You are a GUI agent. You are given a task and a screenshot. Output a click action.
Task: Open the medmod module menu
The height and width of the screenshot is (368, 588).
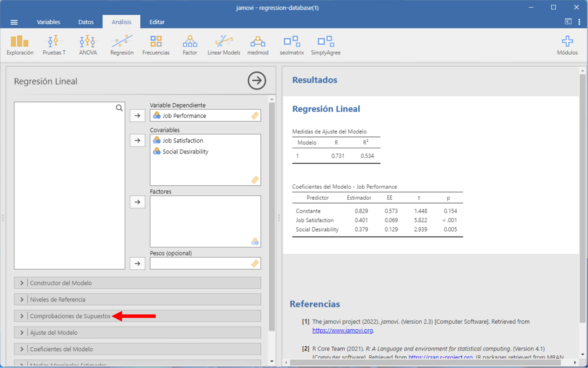click(258, 45)
